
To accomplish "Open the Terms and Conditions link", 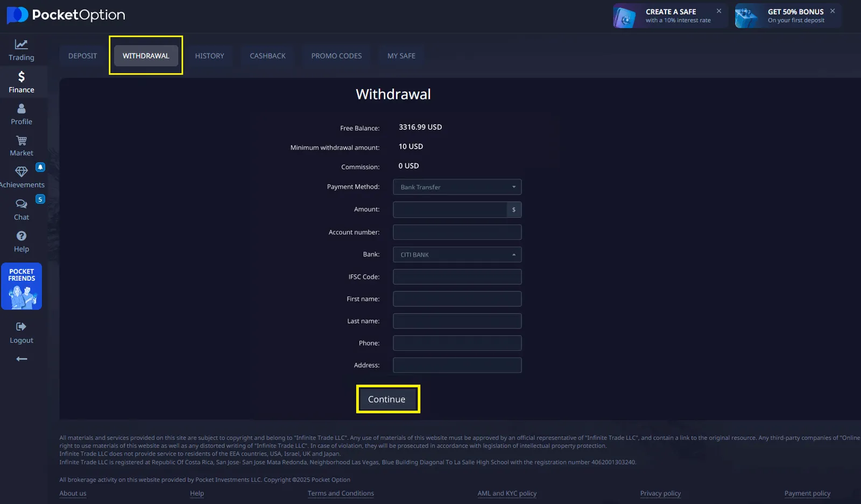I will click(341, 493).
